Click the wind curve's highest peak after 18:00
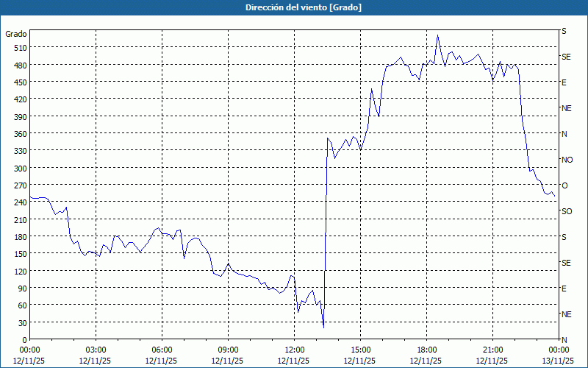 (437, 35)
